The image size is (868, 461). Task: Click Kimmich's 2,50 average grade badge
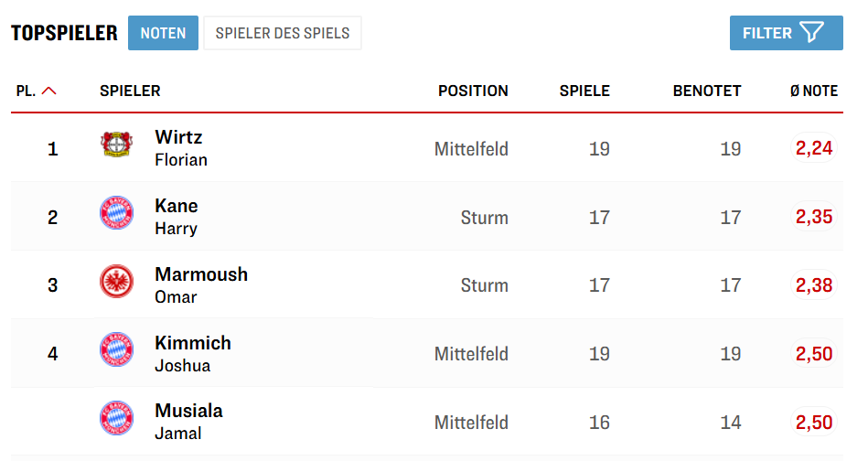[x=814, y=353]
